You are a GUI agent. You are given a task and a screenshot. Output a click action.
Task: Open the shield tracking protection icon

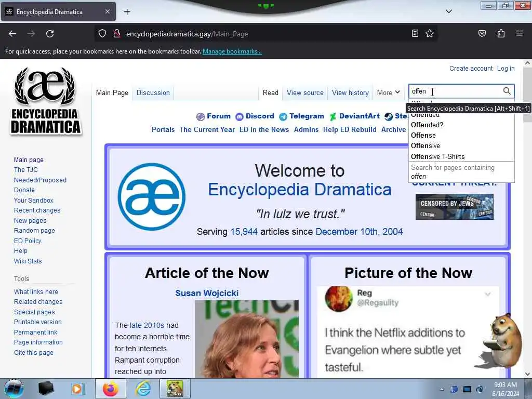click(x=102, y=34)
